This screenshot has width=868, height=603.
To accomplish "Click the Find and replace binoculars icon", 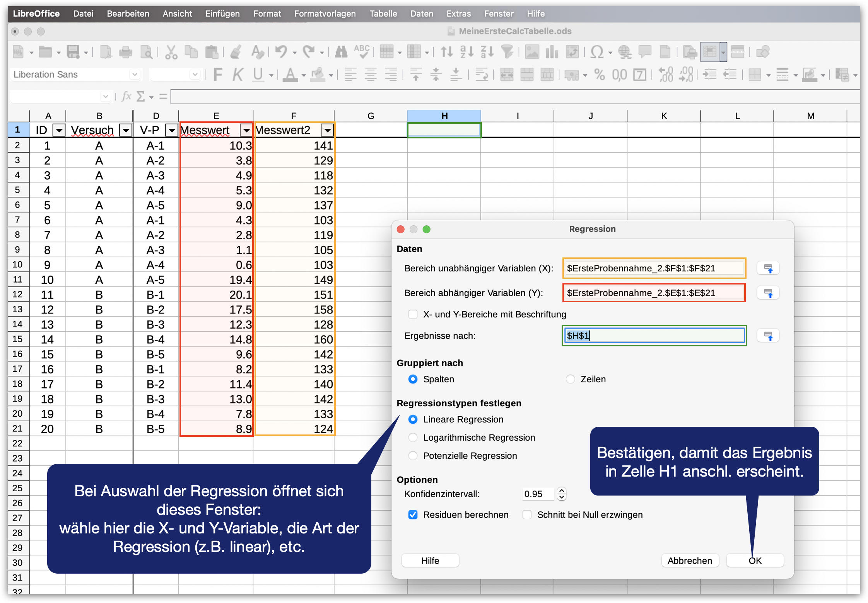I will point(341,52).
